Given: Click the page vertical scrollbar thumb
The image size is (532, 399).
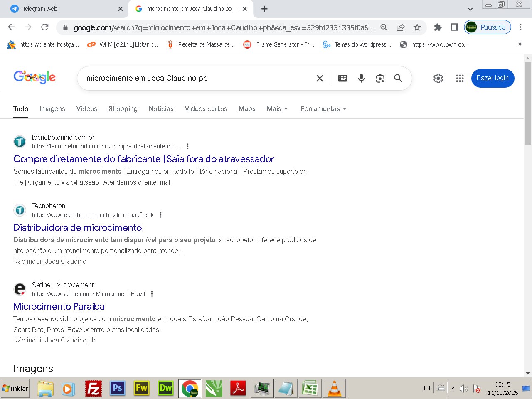Looking at the screenshot, I should (x=528, y=104).
